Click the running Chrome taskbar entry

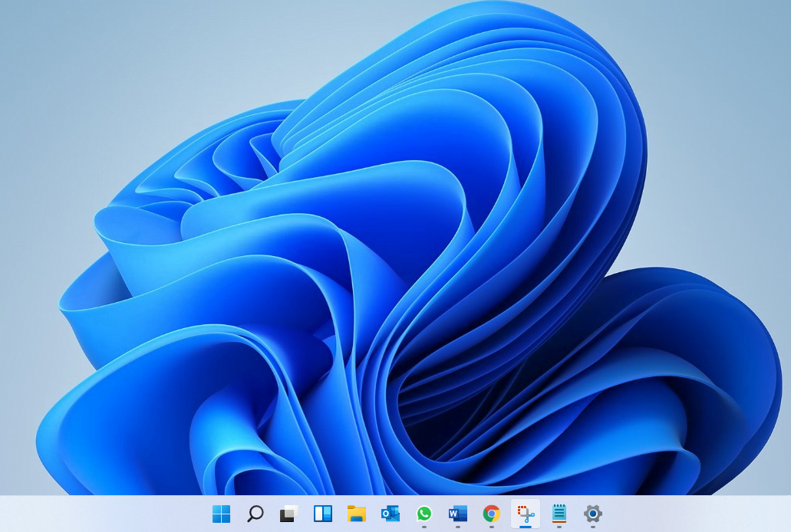coord(492,514)
